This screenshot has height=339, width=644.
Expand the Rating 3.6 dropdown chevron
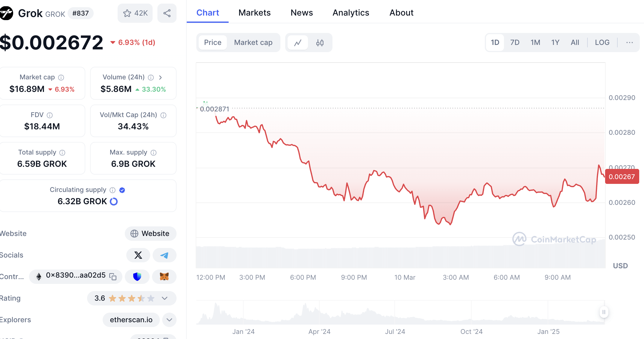[165, 298]
